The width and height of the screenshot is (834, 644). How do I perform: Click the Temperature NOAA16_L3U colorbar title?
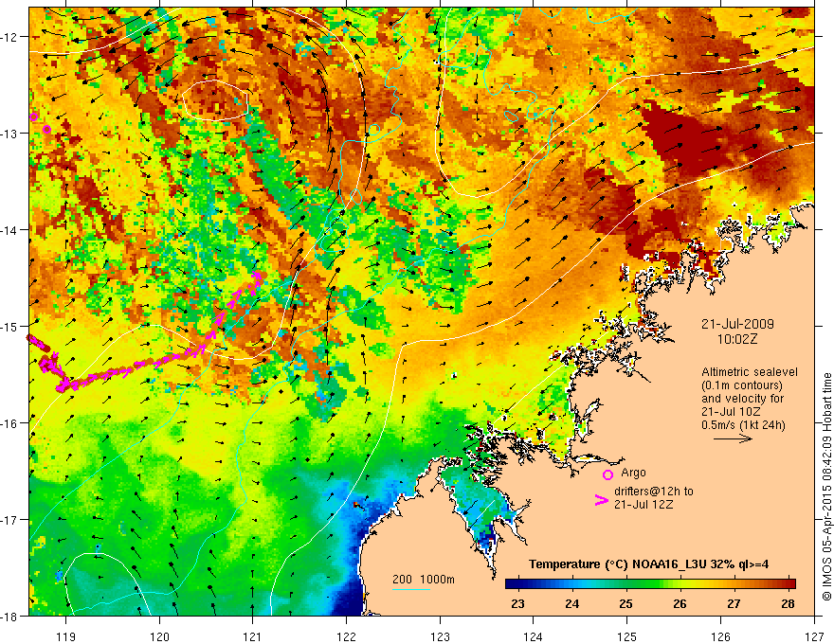tap(648, 564)
